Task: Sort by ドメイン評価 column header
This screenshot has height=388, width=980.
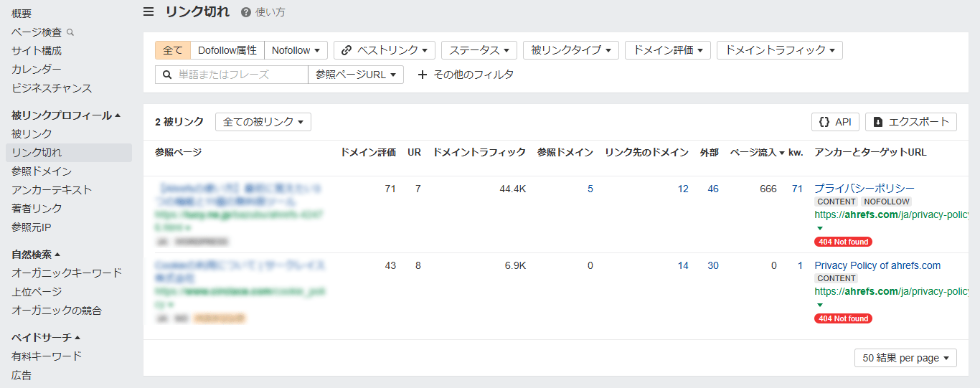Action: pos(368,153)
